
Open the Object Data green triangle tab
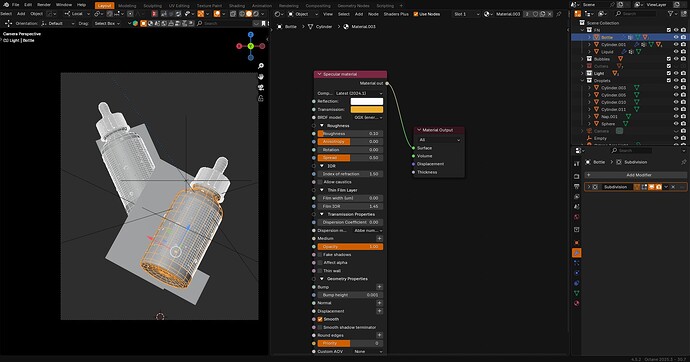pos(577,293)
